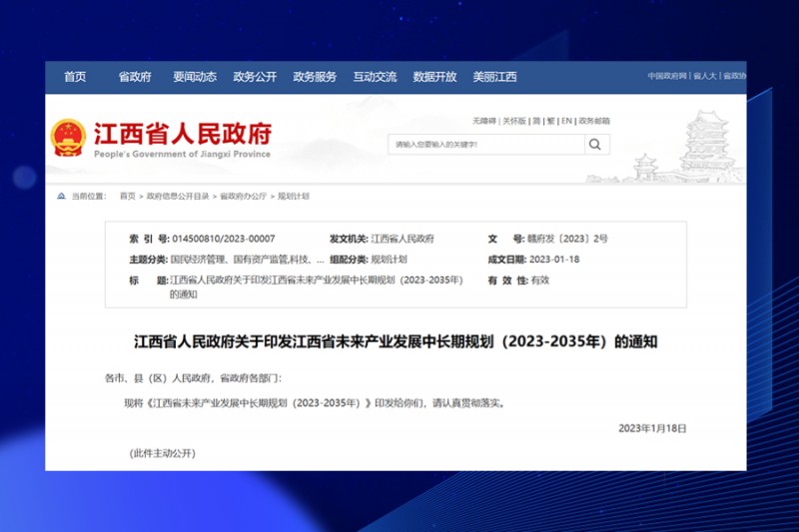Select 美丽江西 in navigation bar

[494, 77]
